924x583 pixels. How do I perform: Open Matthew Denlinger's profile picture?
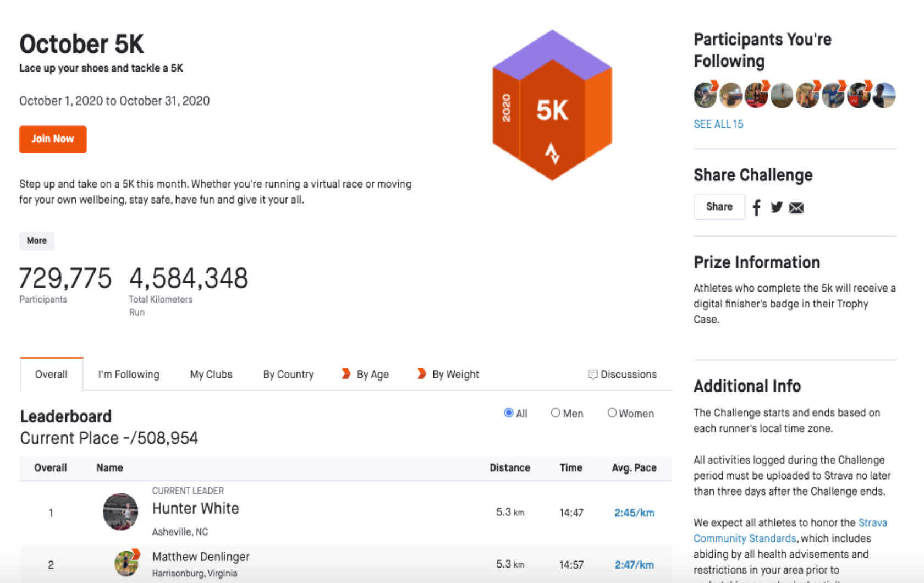pyautogui.click(x=127, y=564)
